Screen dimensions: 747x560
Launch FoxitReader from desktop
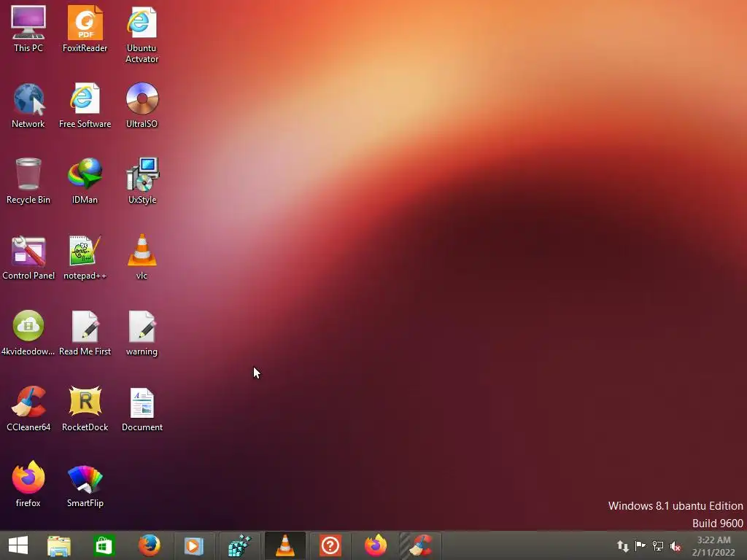(x=85, y=28)
